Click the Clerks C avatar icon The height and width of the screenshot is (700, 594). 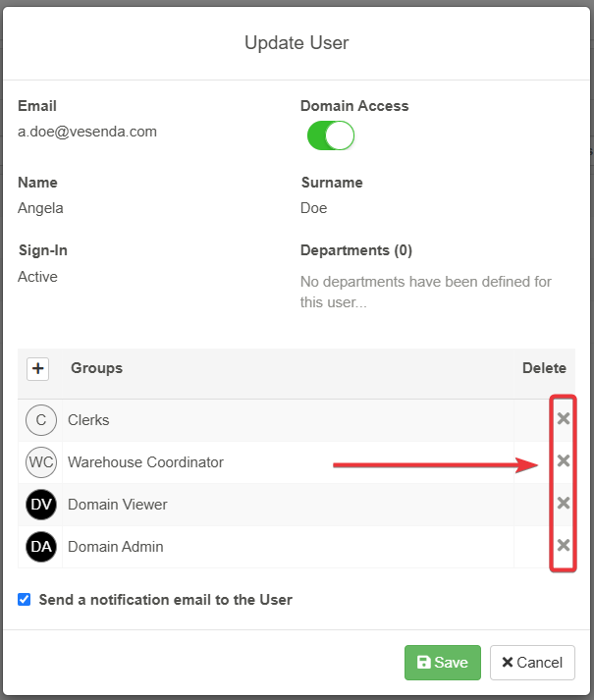click(41, 420)
